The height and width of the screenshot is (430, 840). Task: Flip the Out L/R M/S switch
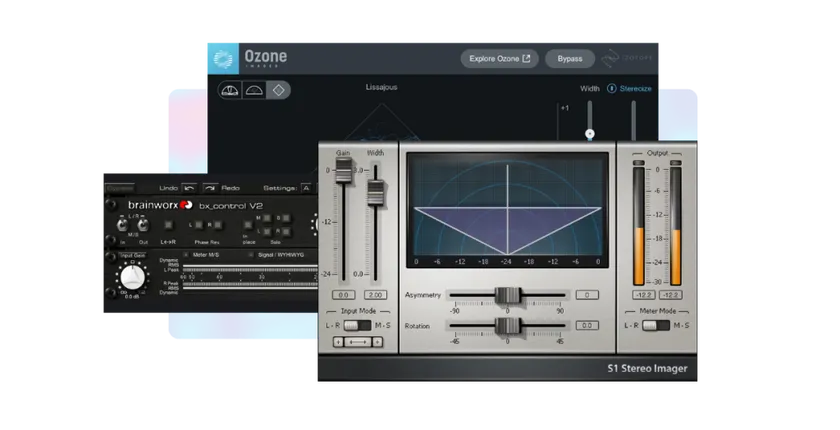pos(144,224)
